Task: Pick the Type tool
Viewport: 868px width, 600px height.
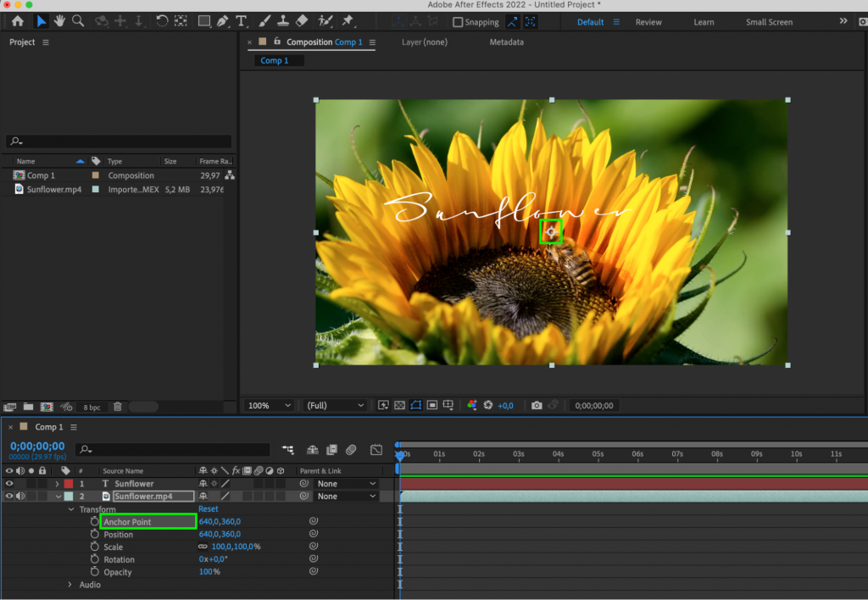Action: click(240, 21)
